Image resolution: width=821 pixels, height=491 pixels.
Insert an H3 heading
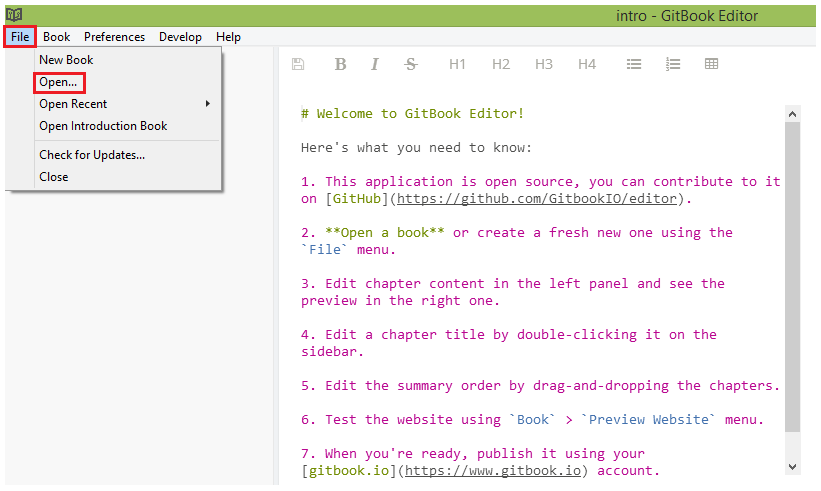(x=543, y=64)
